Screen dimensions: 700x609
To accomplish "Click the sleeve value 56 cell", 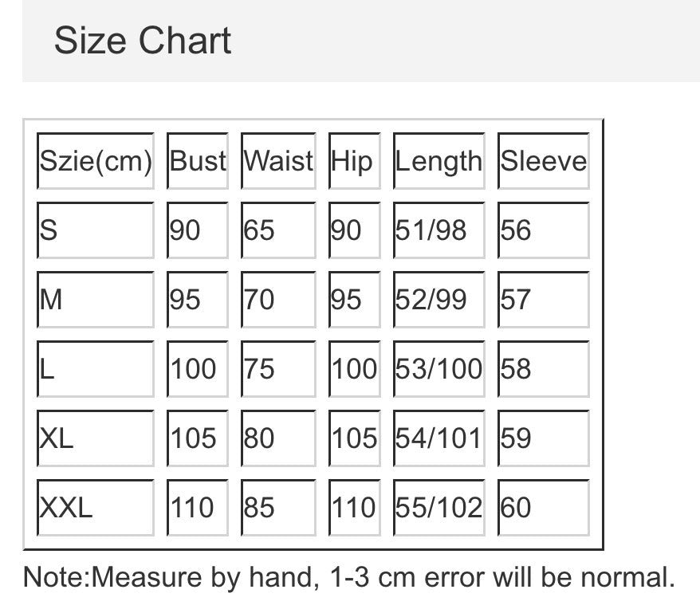I will point(544,230).
